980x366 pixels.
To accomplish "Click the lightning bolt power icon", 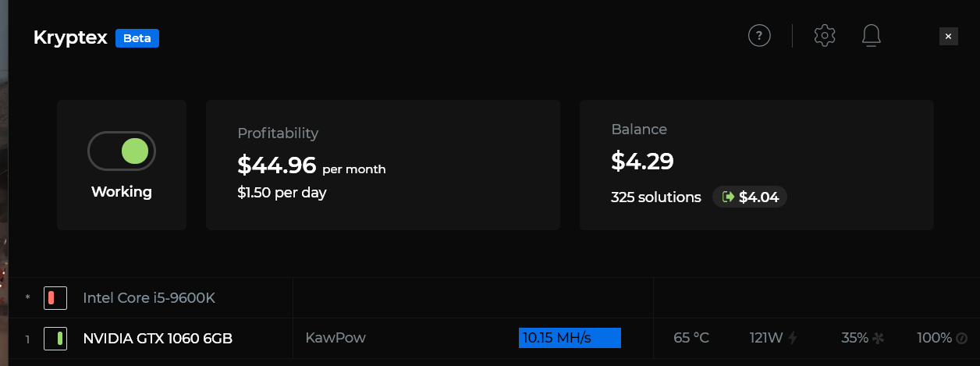I will [x=794, y=338].
